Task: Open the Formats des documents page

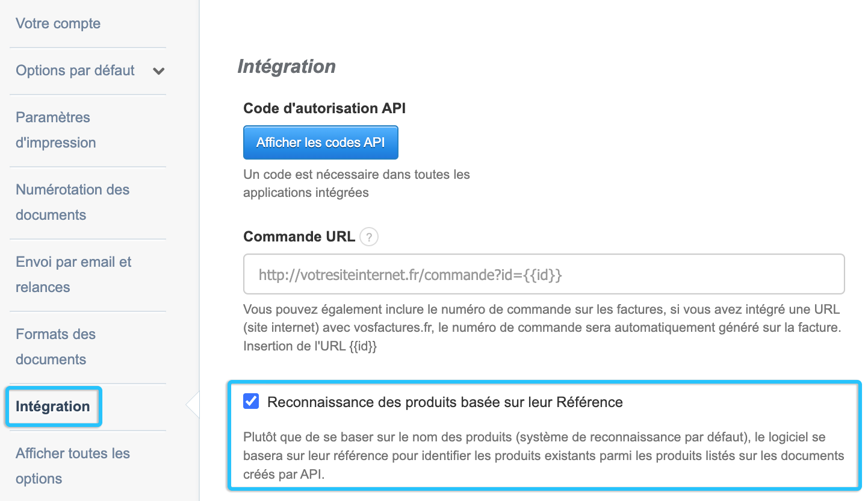Action: tap(56, 346)
